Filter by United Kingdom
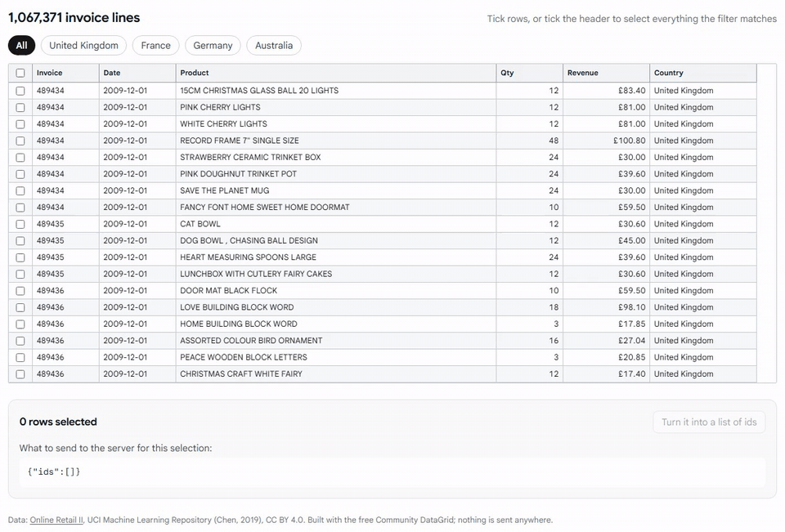This screenshot has width=785, height=532. [x=83, y=46]
